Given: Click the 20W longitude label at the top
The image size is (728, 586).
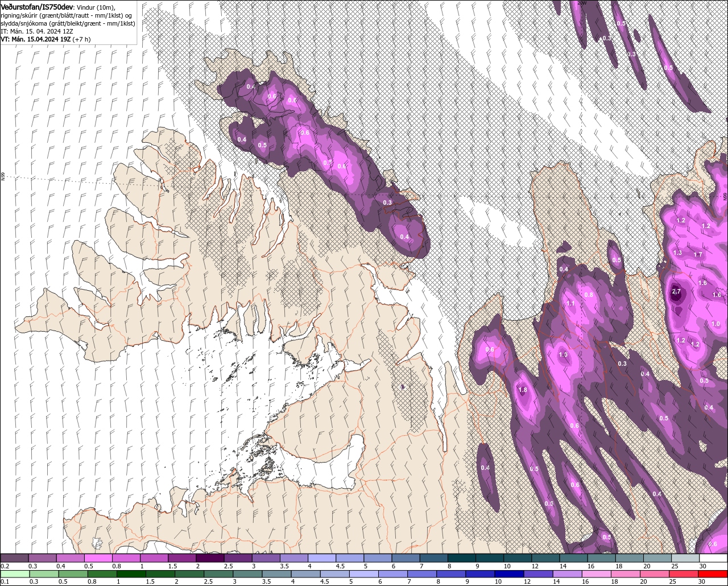Looking at the screenshot, I should tap(581, 3).
